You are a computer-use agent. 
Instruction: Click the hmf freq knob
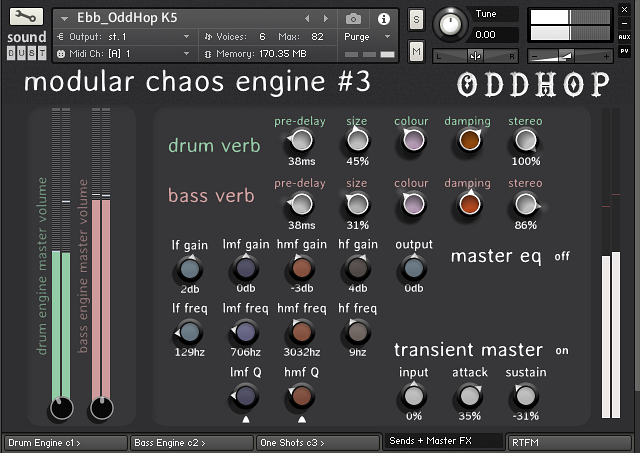(x=301, y=332)
